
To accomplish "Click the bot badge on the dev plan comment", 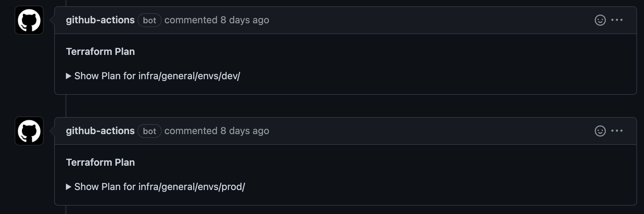I will click(x=150, y=20).
